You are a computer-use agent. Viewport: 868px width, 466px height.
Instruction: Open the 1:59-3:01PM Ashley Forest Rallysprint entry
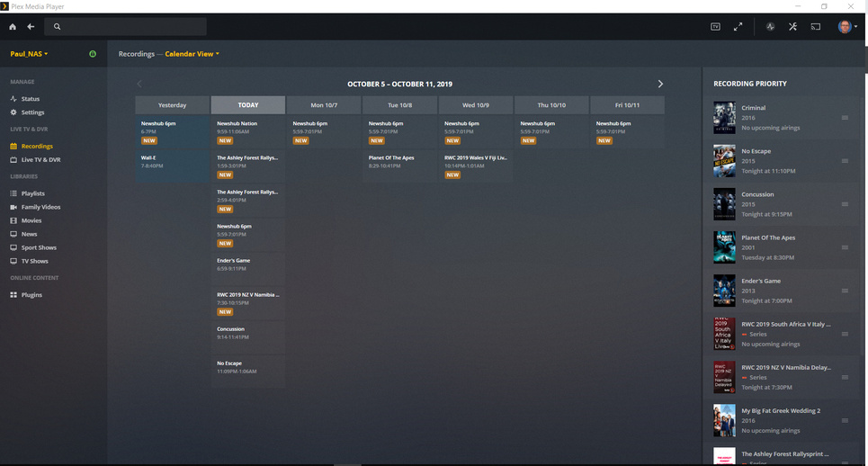click(x=248, y=166)
